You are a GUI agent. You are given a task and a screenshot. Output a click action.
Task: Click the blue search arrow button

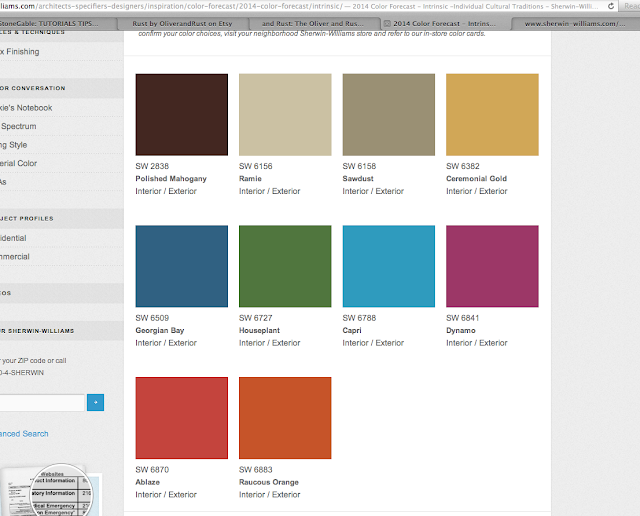tap(96, 403)
